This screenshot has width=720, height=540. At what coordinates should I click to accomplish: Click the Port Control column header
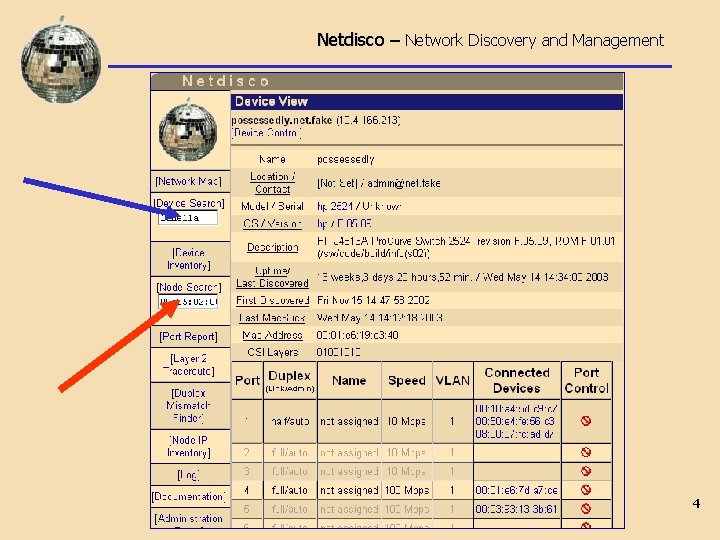coord(586,380)
